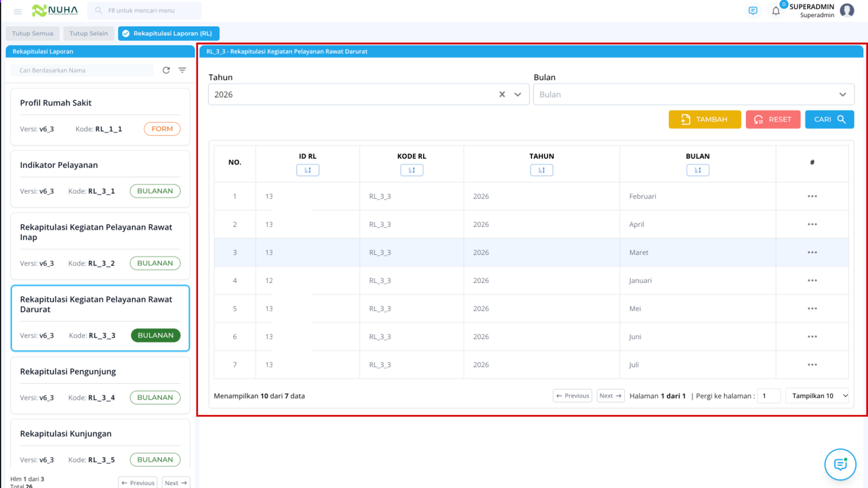Open BULANAN for Rekapitulasi Kunjungan
868x488 pixels.
(x=155, y=460)
